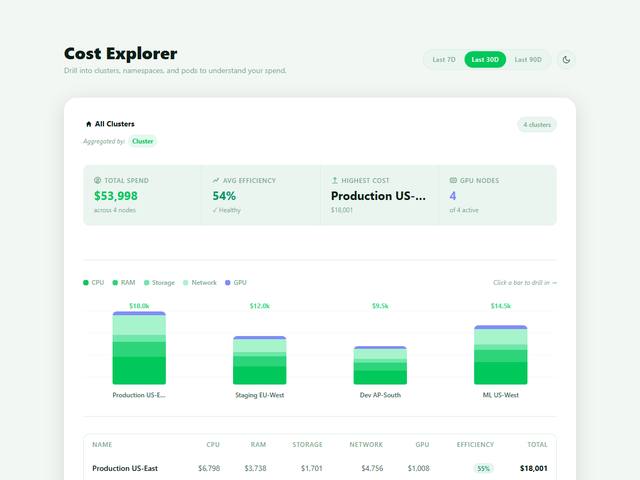Click the Cluster aggregation chip
Viewport: 640px width, 480px height.
pyautogui.click(x=142, y=141)
